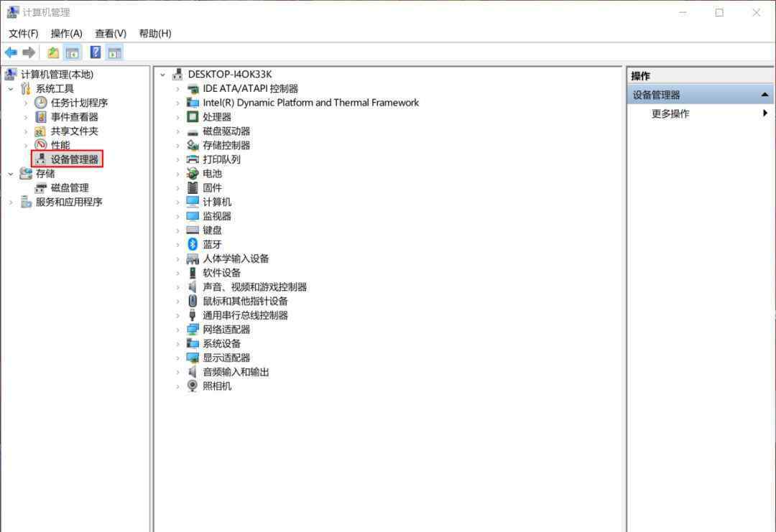Click the Show/Hide console tree toolbar icon
Screen dimensions: 776x532
tap(73, 52)
